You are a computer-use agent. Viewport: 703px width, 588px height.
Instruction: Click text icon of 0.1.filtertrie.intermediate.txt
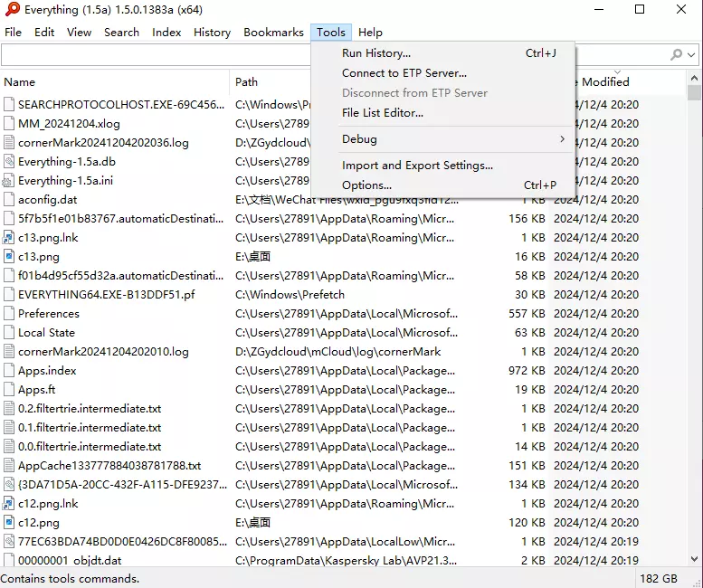8,428
